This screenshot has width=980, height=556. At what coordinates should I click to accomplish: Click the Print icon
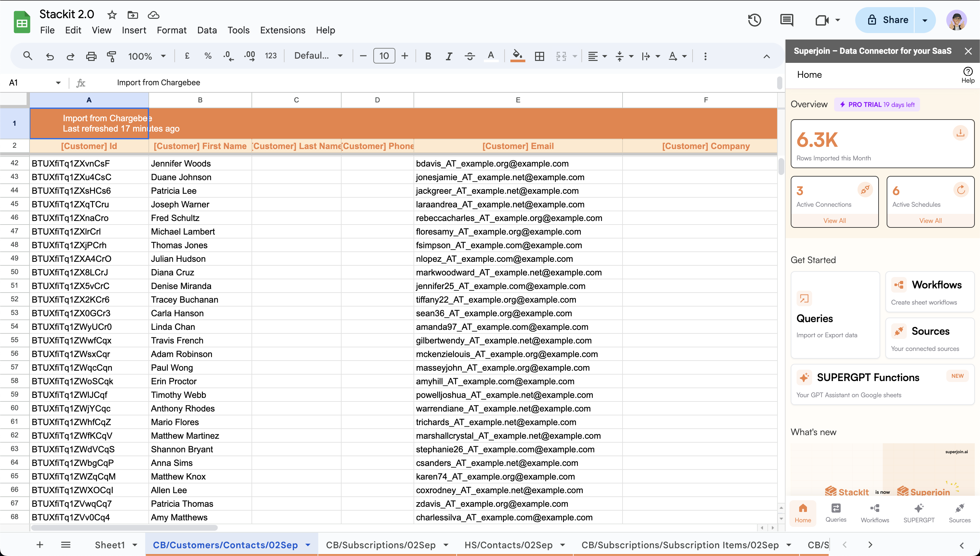tap(91, 56)
